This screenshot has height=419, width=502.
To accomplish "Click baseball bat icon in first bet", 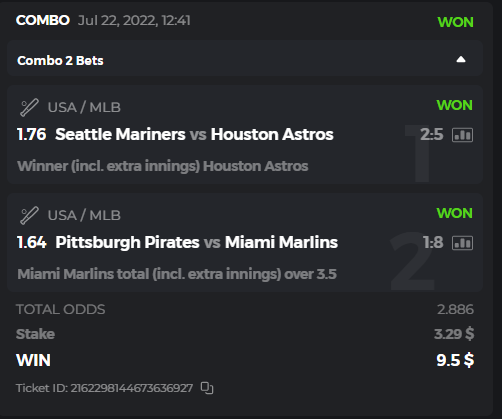I will pyautogui.click(x=29, y=107).
